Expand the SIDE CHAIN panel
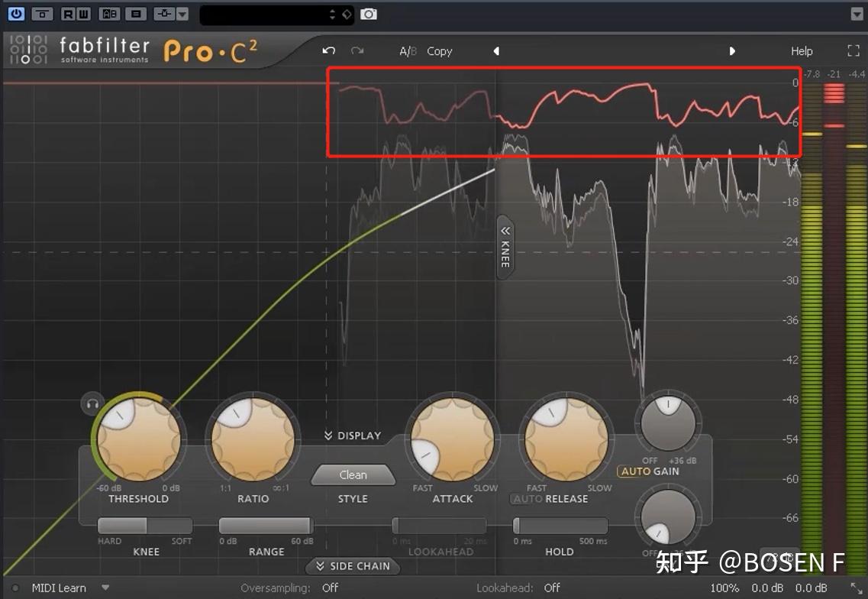The width and height of the screenshot is (868, 599). [353, 566]
